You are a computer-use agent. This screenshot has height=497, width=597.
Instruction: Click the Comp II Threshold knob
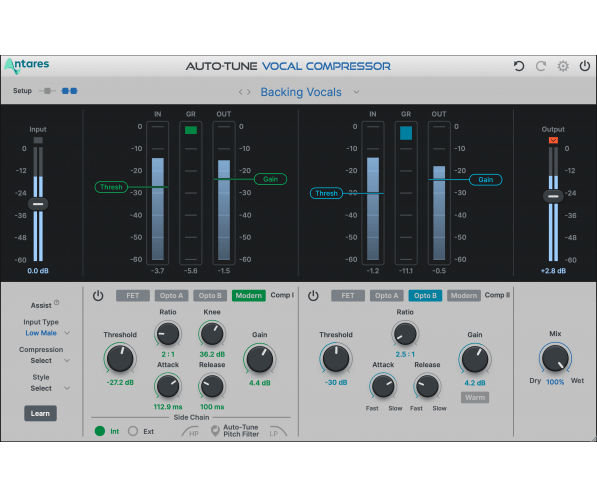[336, 358]
